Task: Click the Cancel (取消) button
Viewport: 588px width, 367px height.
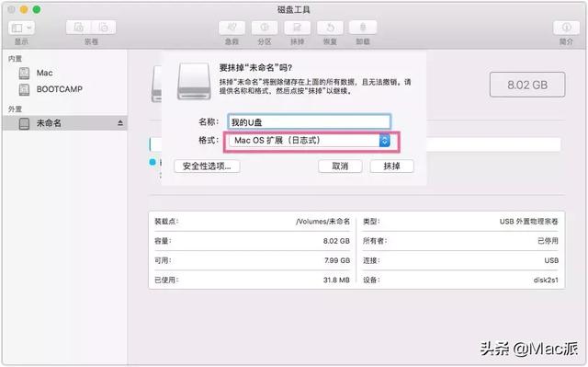Action: 340,166
